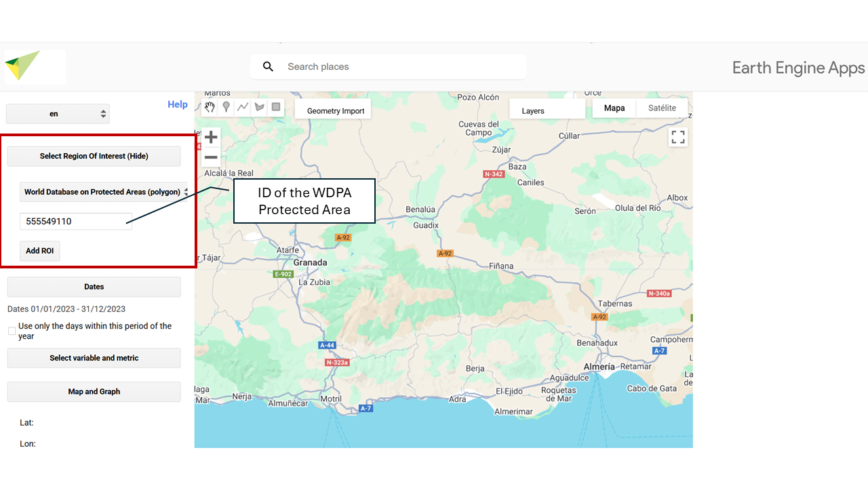Click the WDPA ID input field
Viewport: 868px width, 488px height.
click(x=76, y=221)
